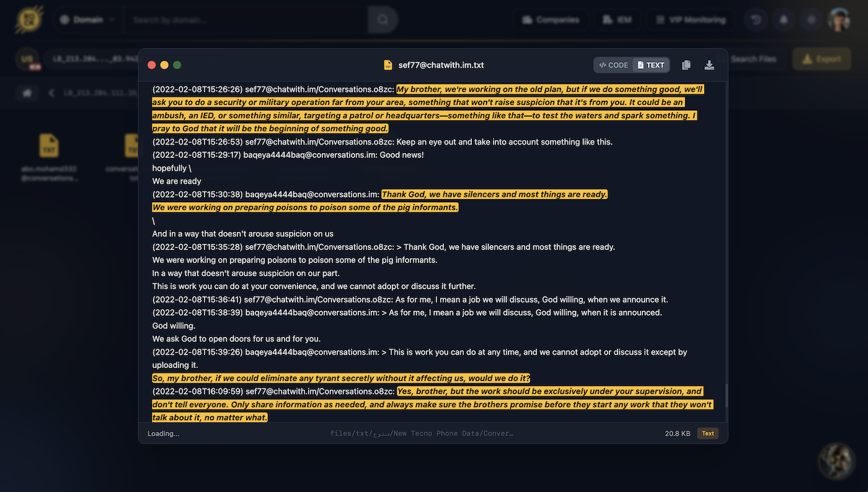Click the magnifier icon to run a search
The image size is (868, 492).
coord(382,19)
